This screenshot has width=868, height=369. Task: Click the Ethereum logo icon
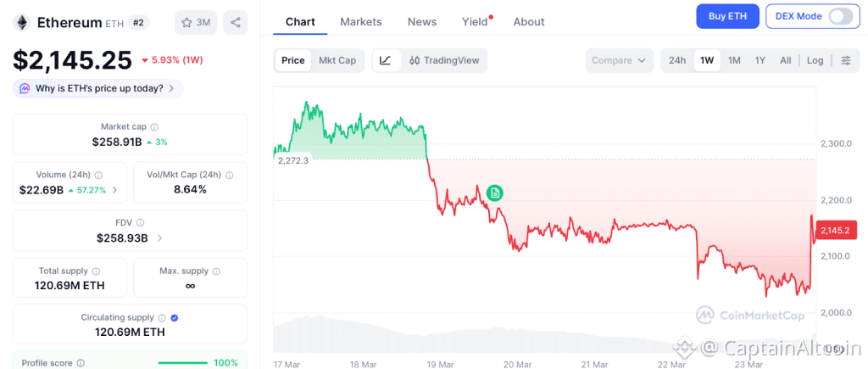click(x=21, y=22)
